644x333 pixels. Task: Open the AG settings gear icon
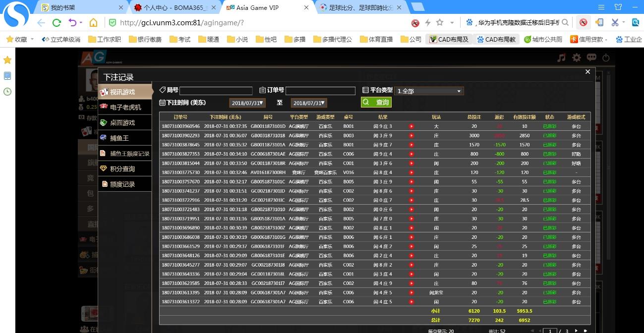pyautogui.click(x=576, y=57)
